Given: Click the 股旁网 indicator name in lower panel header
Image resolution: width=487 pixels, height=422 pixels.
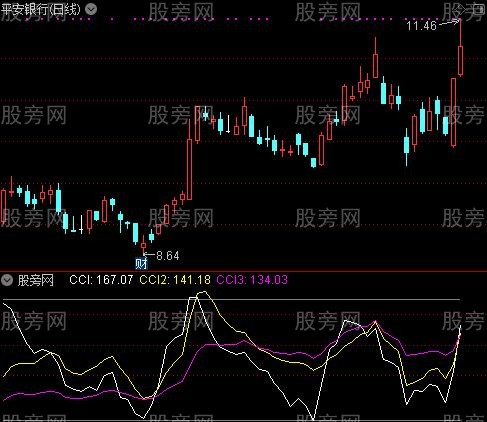Looking at the screenshot, I should click(36, 280).
